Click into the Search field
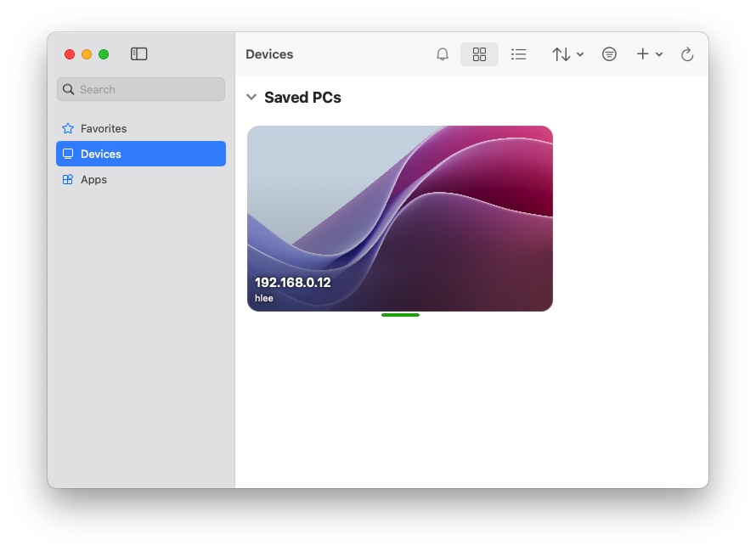Screen dimensions: 756x551 tap(141, 89)
